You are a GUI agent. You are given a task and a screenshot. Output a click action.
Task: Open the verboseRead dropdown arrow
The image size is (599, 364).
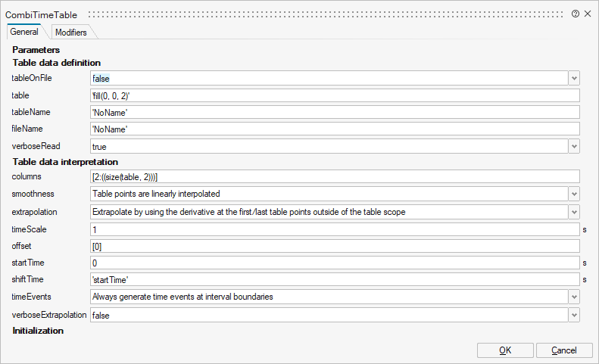click(x=574, y=146)
